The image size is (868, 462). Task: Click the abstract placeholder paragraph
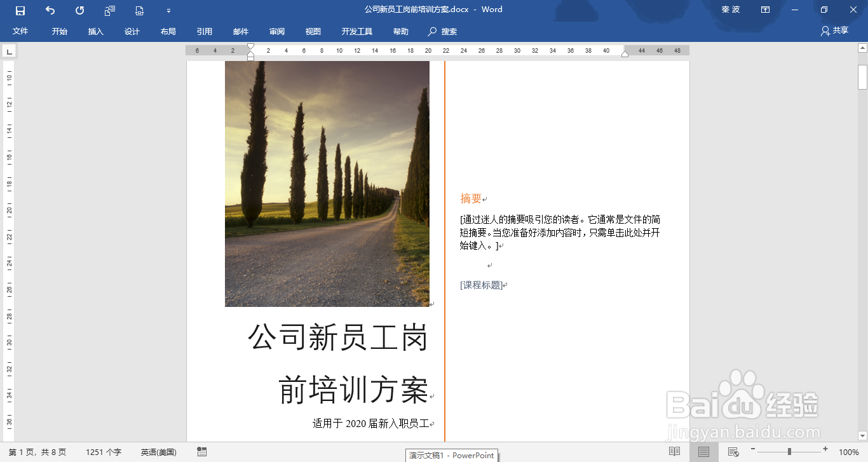(x=560, y=232)
